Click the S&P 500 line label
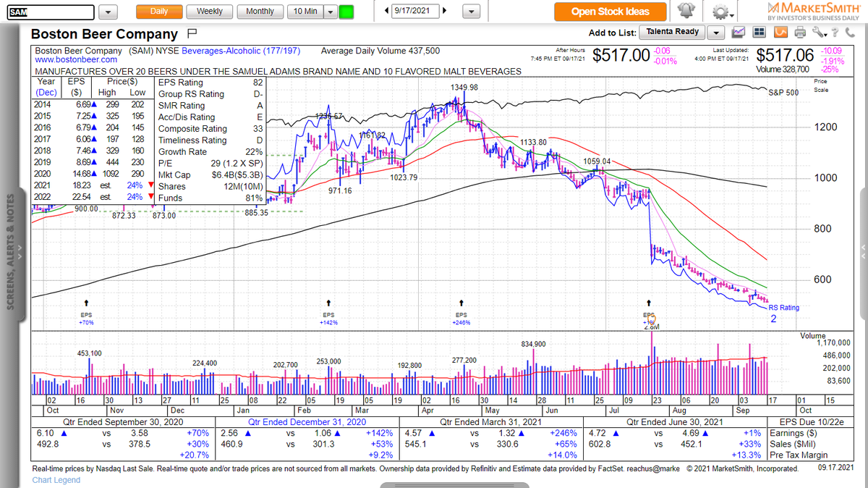Image resolution: width=868 pixels, height=488 pixels. coord(783,93)
